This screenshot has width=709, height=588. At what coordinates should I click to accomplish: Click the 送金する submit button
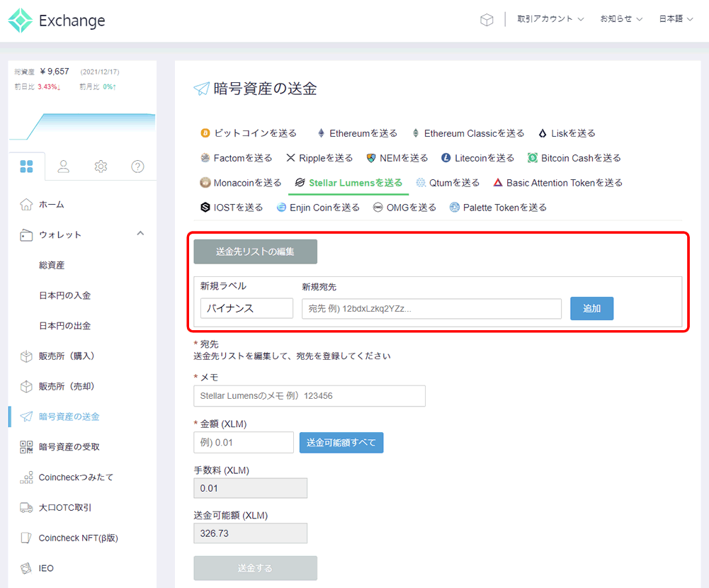tap(256, 568)
